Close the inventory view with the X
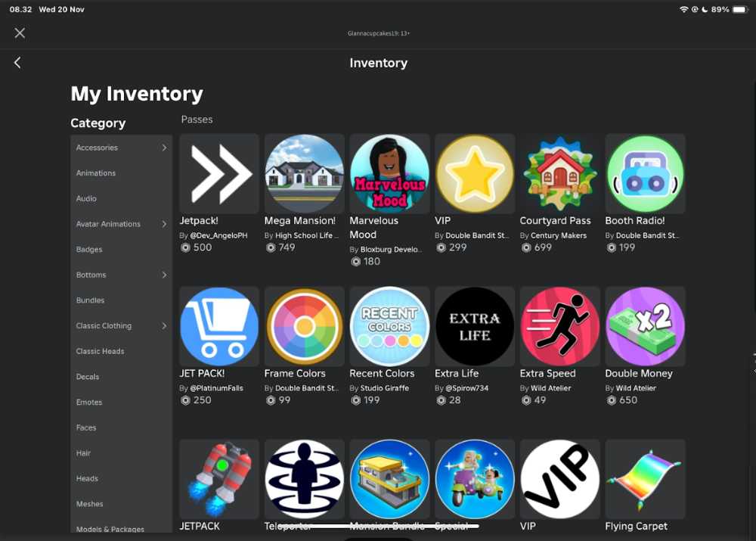756x541 pixels. coord(20,33)
